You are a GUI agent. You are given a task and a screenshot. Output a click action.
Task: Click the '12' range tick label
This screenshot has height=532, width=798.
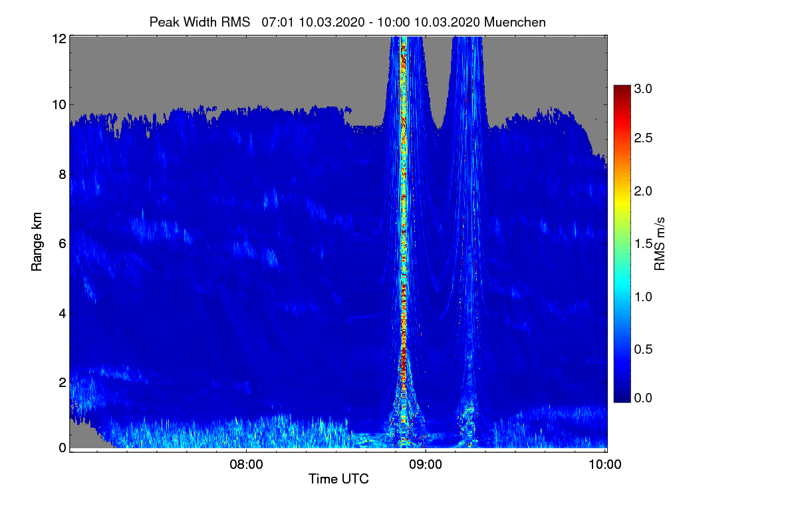59,39
